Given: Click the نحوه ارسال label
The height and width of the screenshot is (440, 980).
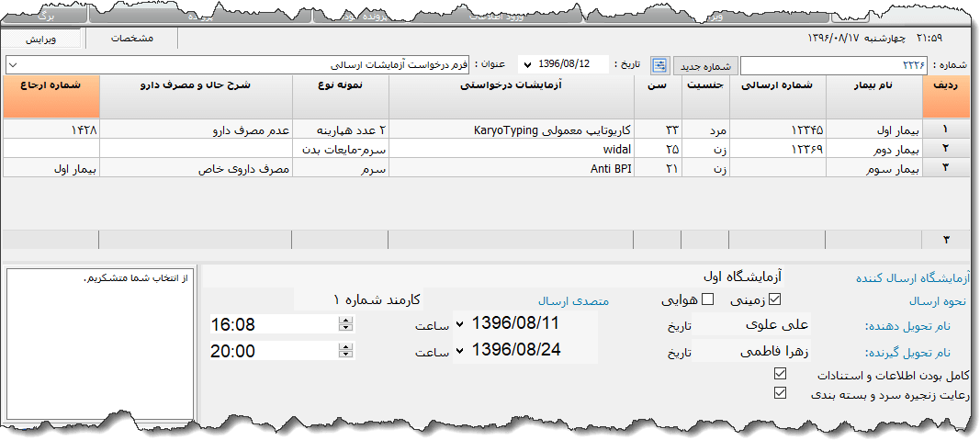Looking at the screenshot, I should (938, 300).
